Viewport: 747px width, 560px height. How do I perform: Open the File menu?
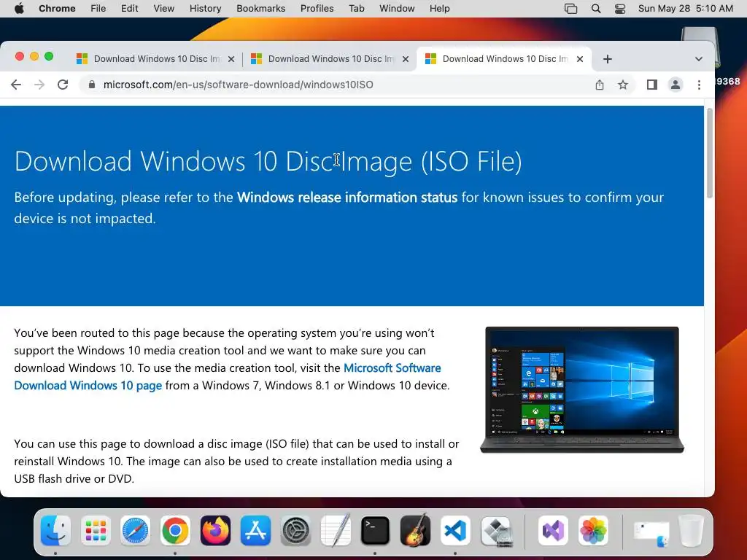[98, 9]
